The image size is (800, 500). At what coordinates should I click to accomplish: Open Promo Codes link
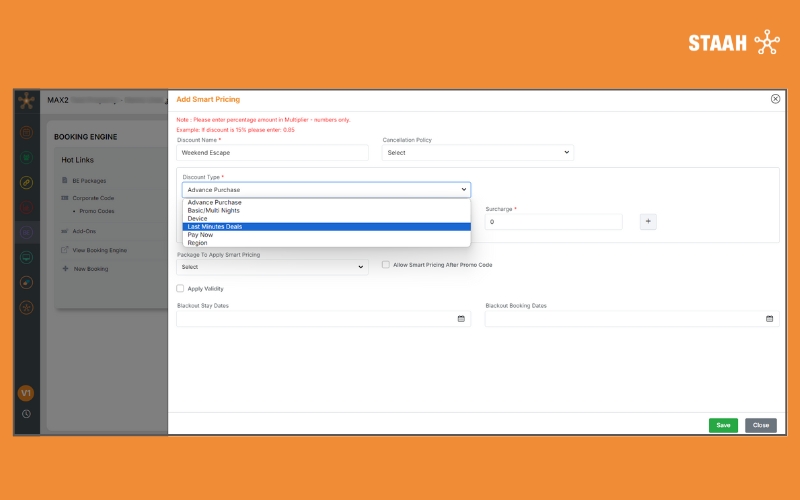point(97,211)
